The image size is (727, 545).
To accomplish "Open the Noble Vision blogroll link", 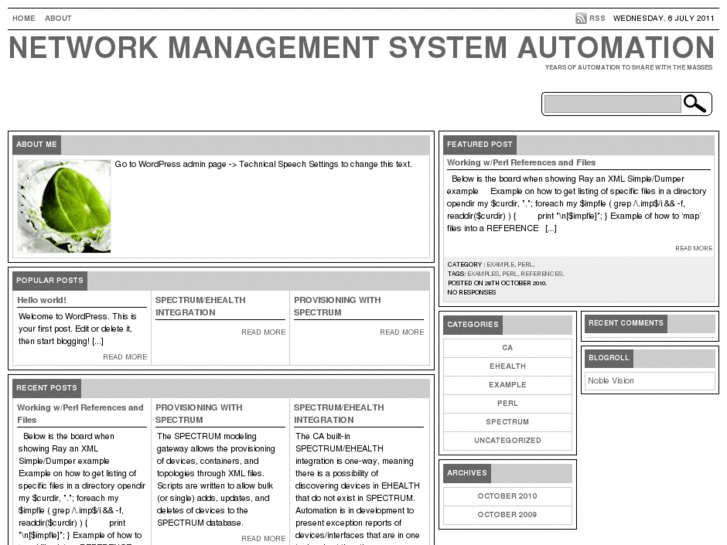I will [x=611, y=380].
